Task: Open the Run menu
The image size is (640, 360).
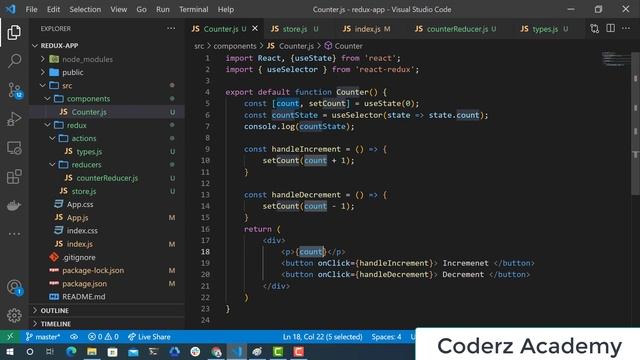Action: (162, 9)
